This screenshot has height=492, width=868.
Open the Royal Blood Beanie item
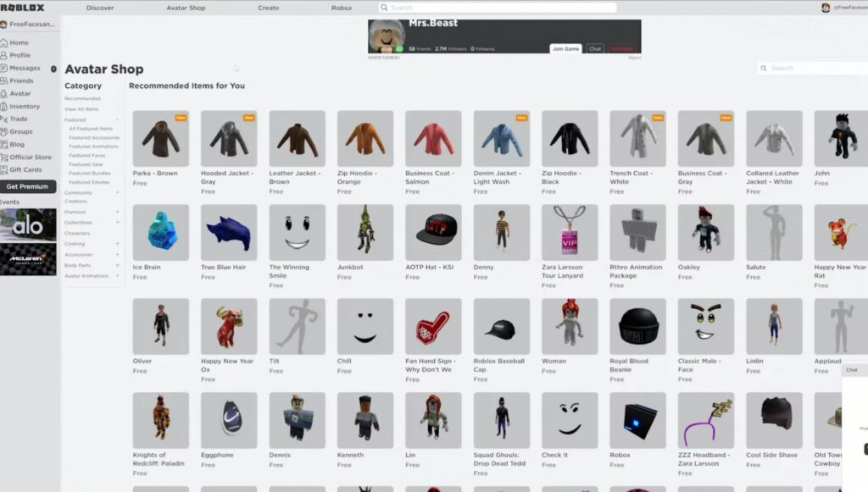[x=637, y=327]
